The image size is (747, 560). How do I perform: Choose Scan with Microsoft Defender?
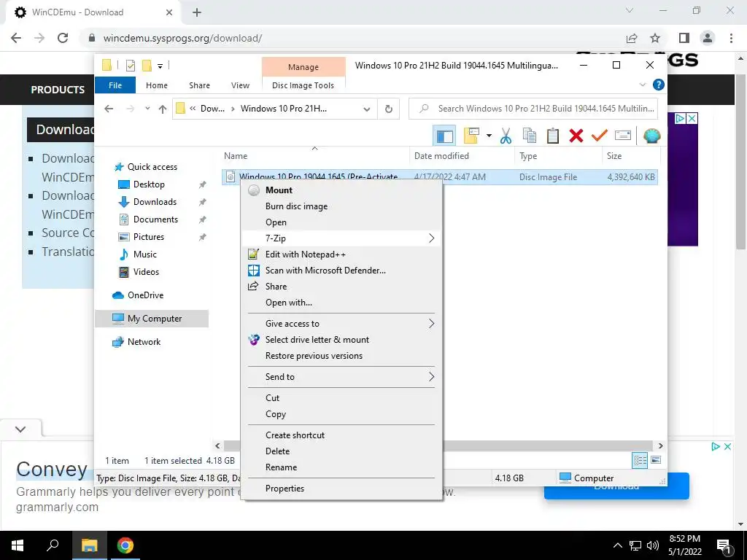342,271
